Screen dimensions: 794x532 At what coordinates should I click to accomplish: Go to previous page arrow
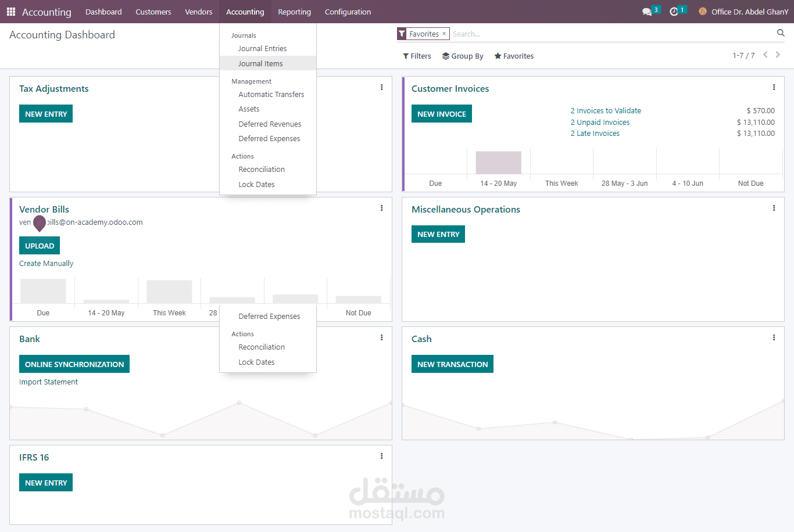click(x=765, y=55)
